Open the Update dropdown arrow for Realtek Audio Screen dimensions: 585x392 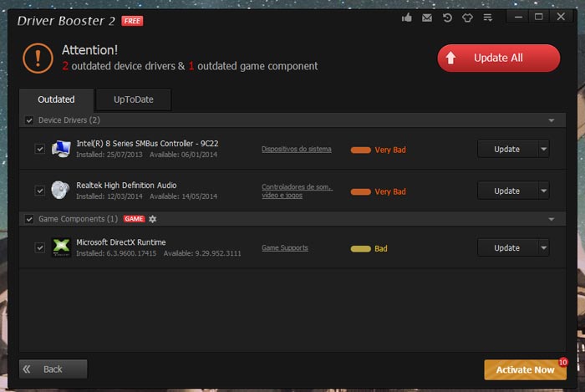click(x=544, y=191)
